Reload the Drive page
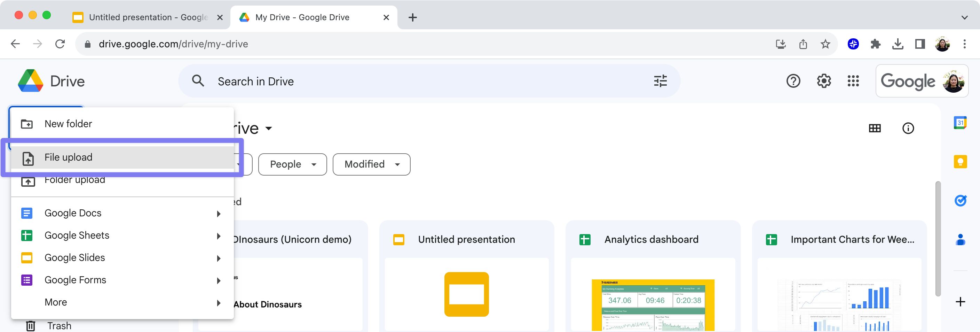980x332 pixels. coord(60,44)
